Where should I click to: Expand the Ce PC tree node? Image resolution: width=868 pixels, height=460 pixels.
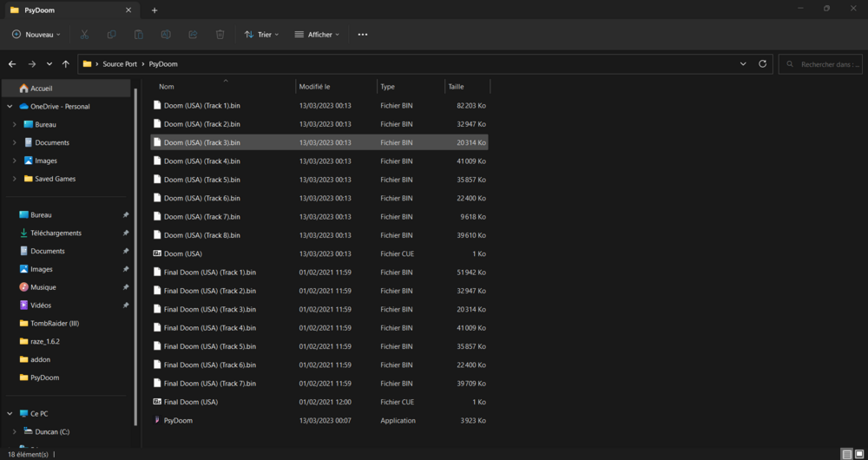[x=10, y=414]
